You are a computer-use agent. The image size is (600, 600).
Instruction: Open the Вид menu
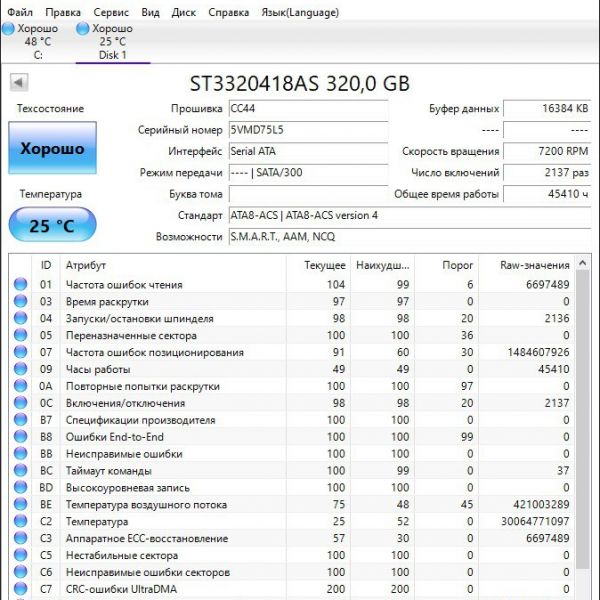point(150,13)
